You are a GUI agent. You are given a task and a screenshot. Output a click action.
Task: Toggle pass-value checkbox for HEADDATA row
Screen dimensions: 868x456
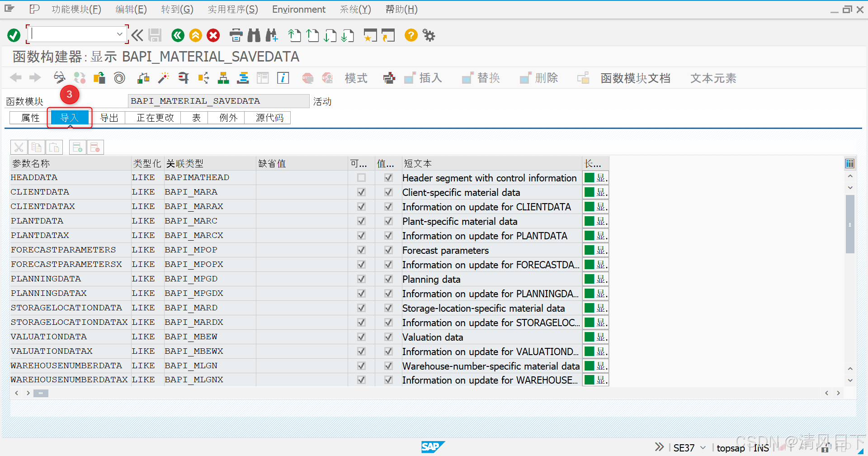pyautogui.click(x=388, y=178)
